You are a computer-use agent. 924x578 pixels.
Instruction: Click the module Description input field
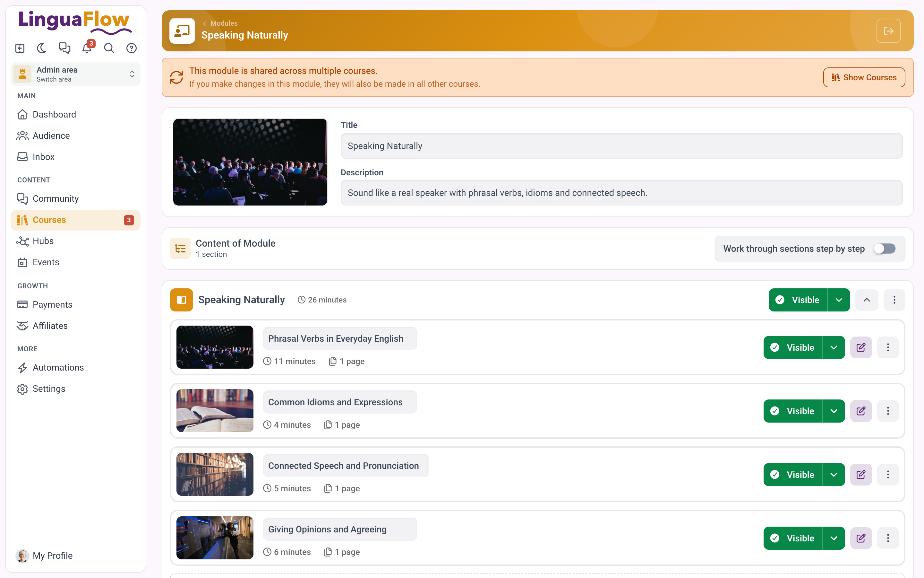click(621, 193)
